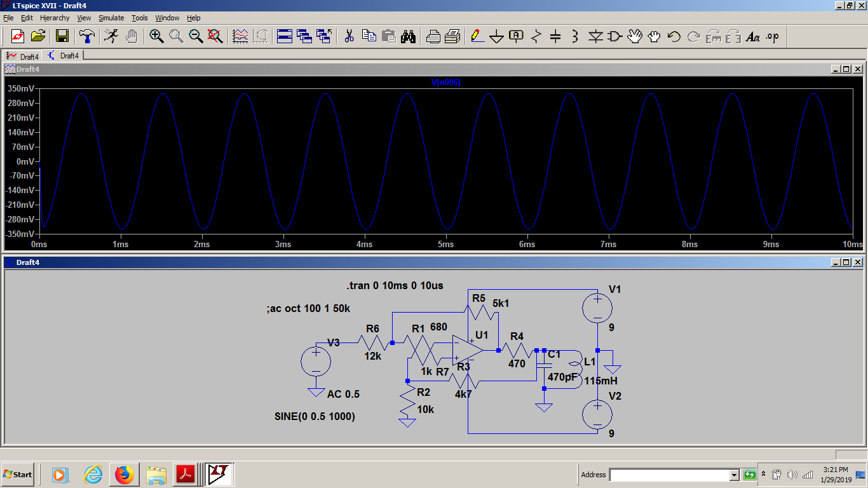Click the Zoom In magnifier icon
The height and width of the screenshot is (488, 868).
[156, 36]
